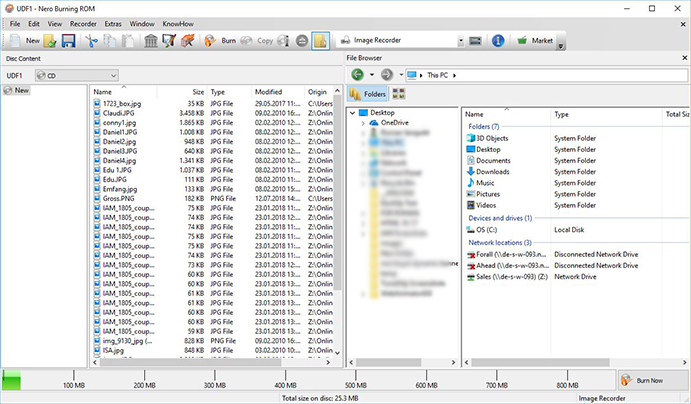This screenshot has height=404, width=691.
Task: Create a new compilation with the New icon
Action: pyautogui.click(x=25, y=41)
